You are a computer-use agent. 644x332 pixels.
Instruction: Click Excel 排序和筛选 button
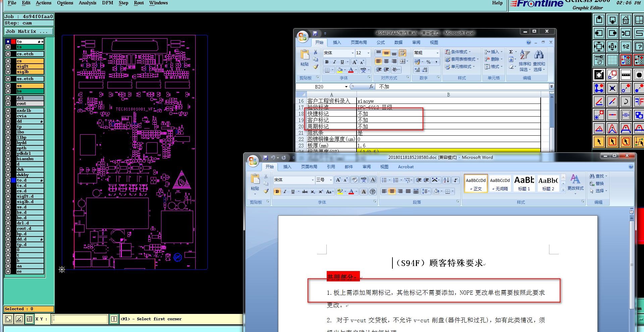click(x=525, y=61)
